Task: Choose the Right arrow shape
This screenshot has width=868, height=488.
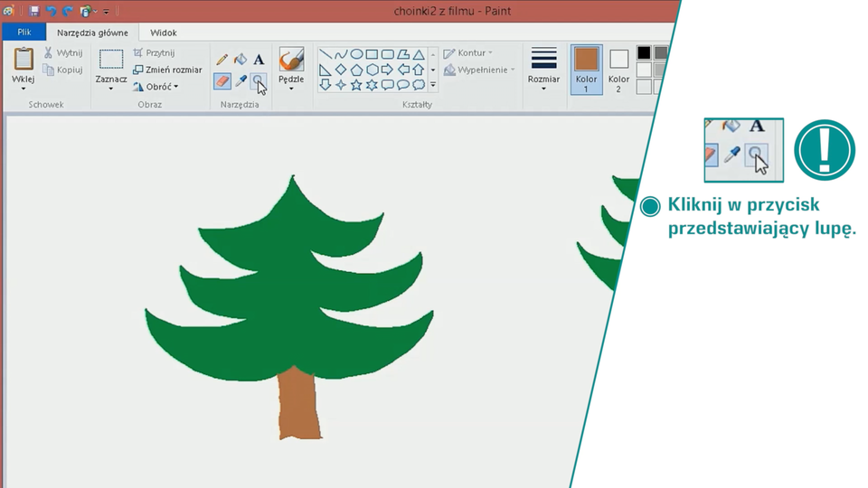Action: click(388, 70)
